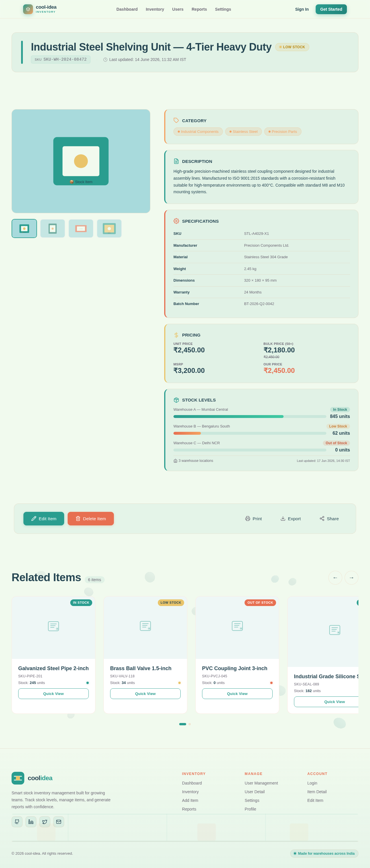The image size is (370, 868).
Task: Quick View the PVC Coupling Joint
Action: [x=237, y=694]
